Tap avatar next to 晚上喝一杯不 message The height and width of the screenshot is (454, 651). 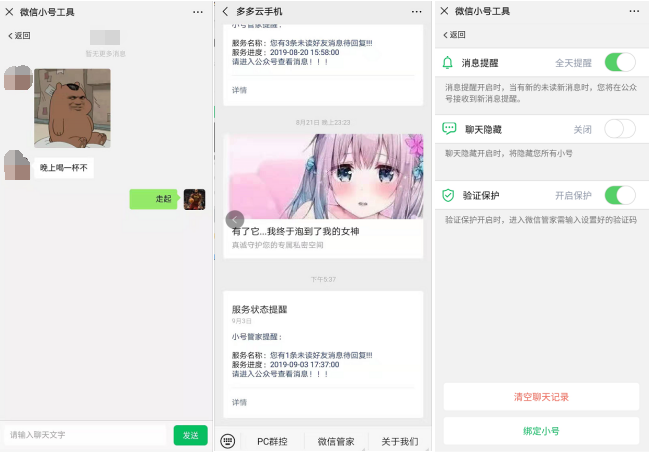pos(17,165)
